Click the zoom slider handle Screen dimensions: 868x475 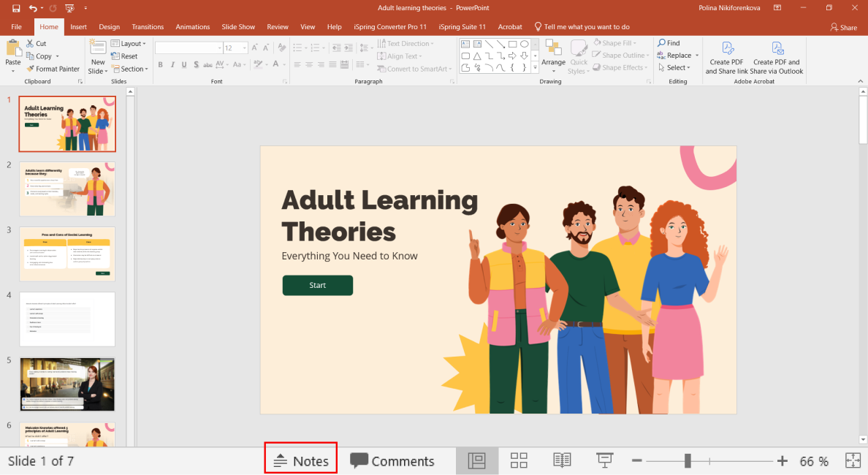pos(688,460)
